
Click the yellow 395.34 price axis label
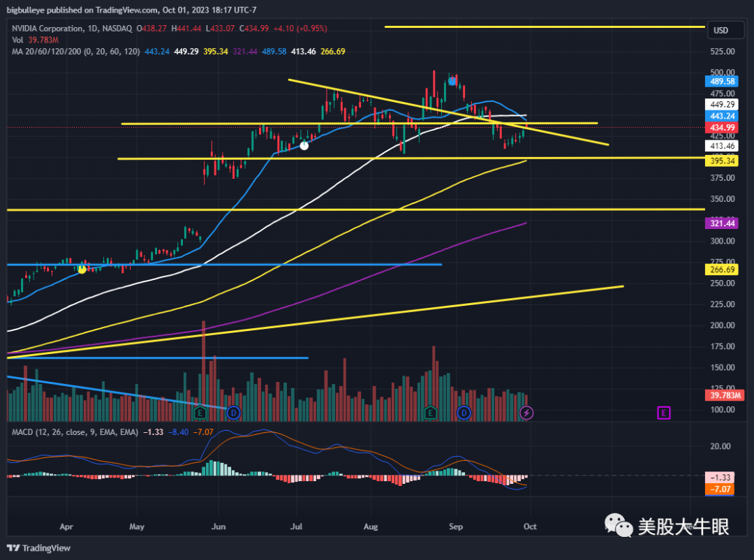tap(723, 161)
